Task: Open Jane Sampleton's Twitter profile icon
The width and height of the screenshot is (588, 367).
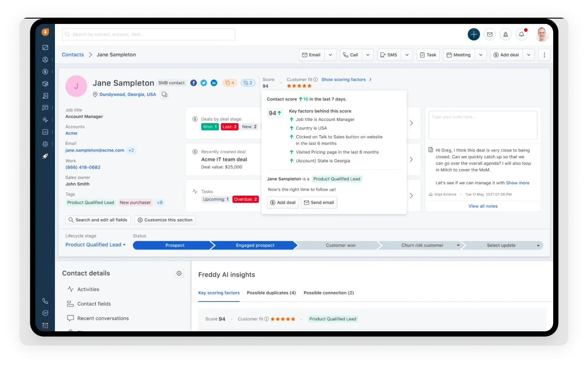Action: coord(204,83)
